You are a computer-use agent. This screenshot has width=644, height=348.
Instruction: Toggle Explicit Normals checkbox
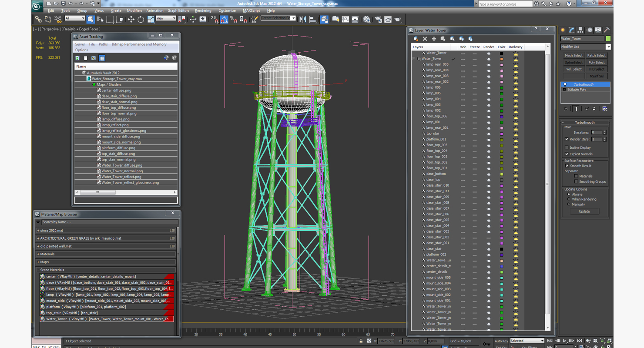(567, 154)
